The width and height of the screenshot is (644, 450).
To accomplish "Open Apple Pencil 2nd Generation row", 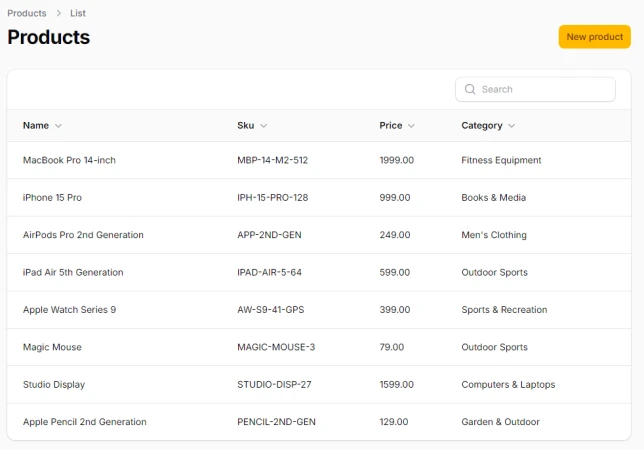I will (x=84, y=422).
